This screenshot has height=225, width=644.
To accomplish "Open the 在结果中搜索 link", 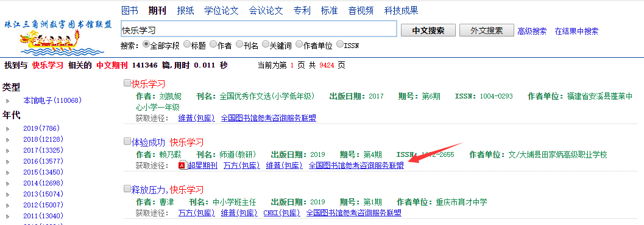I will pyautogui.click(x=576, y=31).
